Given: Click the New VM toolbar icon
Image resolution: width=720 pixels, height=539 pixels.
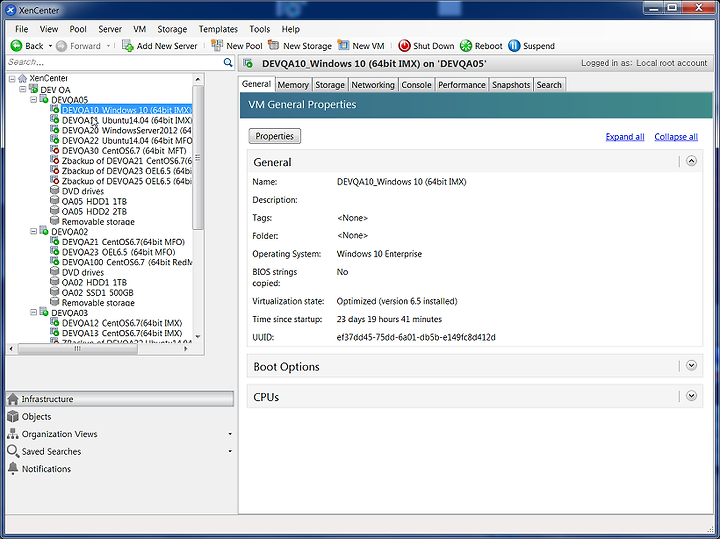Looking at the screenshot, I should coord(343,45).
